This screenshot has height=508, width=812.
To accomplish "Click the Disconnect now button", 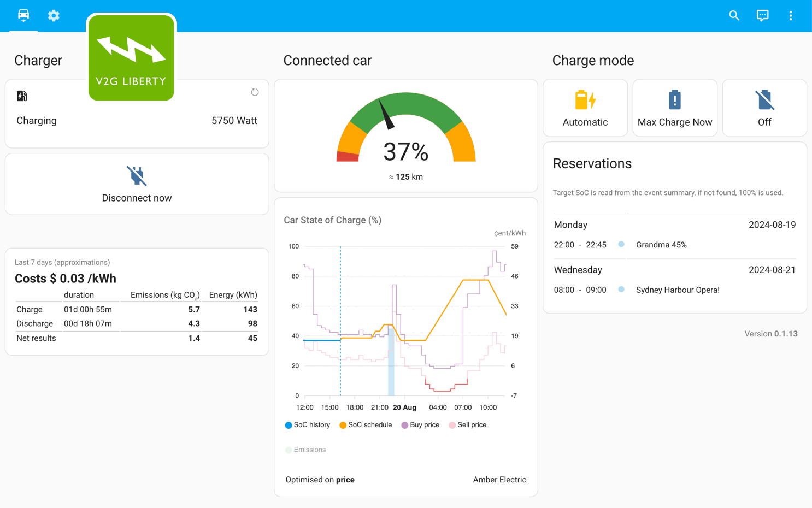I will click(137, 184).
